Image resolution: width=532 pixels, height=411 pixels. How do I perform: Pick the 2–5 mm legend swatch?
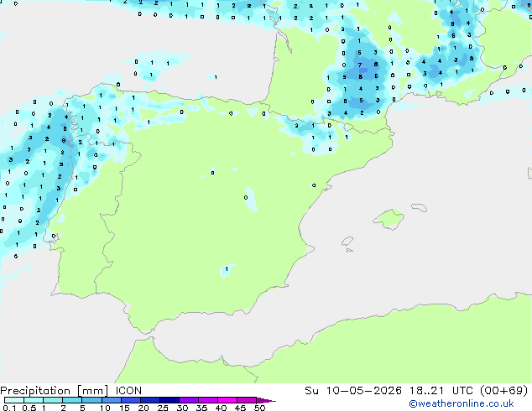click(72, 400)
